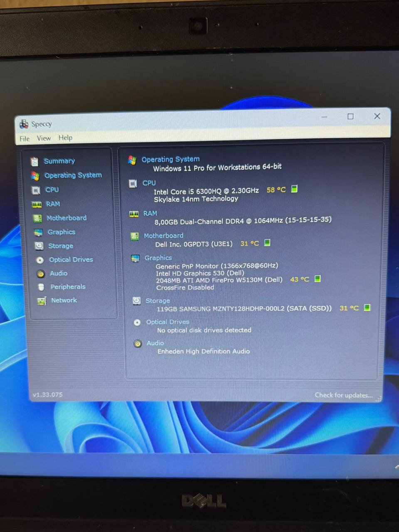Click the CPU temperature value 58 °C
The height and width of the screenshot is (532, 399).
point(276,190)
